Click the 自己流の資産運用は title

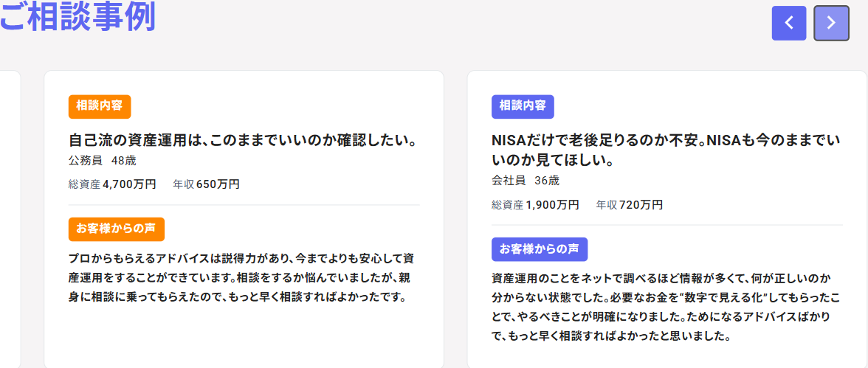[244, 140]
